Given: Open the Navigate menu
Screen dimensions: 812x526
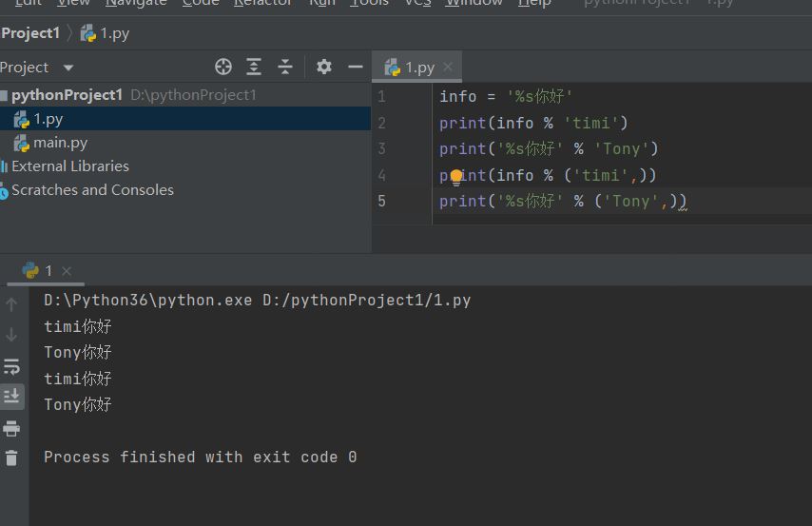Looking at the screenshot, I should (x=136, y=3).
